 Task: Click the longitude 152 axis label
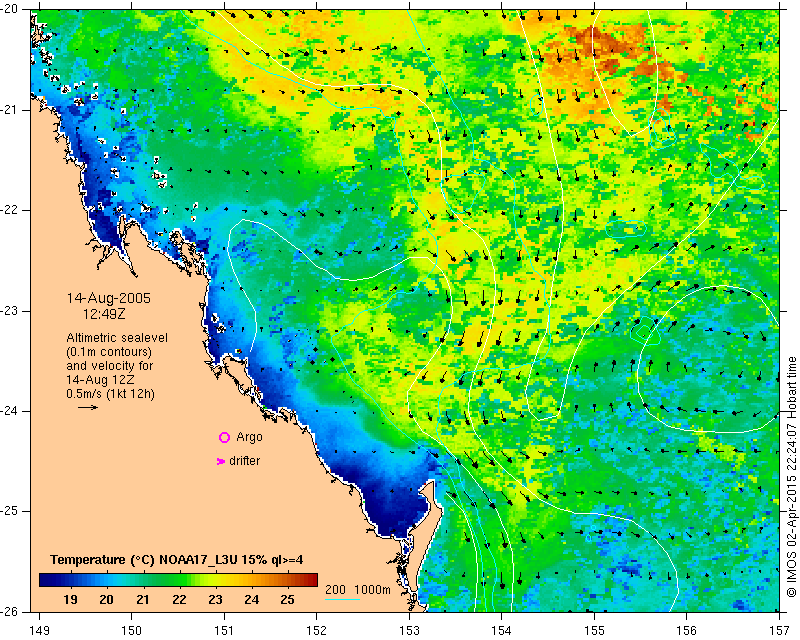316,631
